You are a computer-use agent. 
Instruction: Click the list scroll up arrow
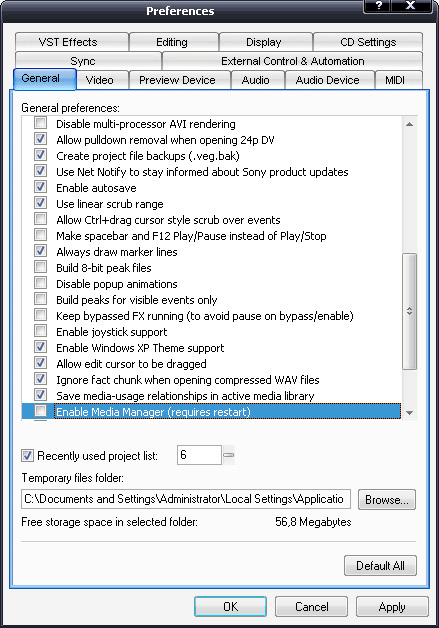409,124
